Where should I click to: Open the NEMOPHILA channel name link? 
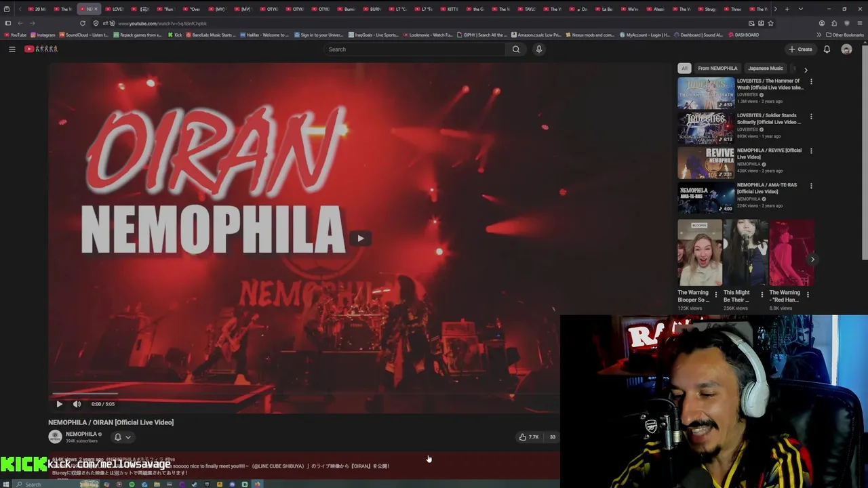(81, 434)
